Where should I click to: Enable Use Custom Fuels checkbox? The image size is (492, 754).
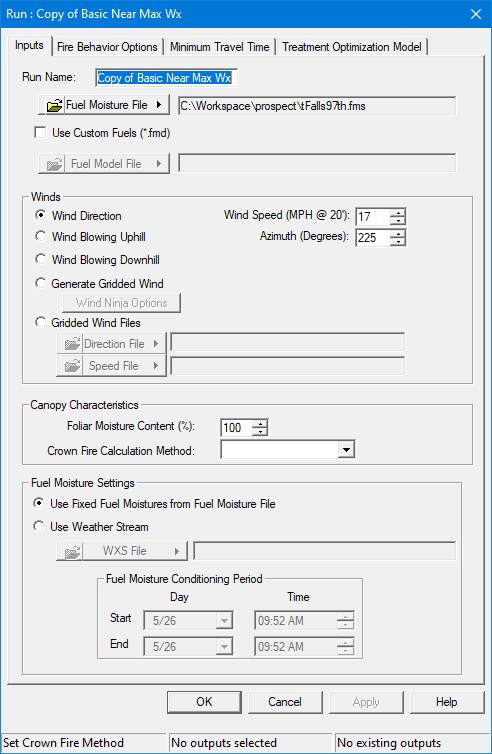pyautogui.click(x=40, y=132)
